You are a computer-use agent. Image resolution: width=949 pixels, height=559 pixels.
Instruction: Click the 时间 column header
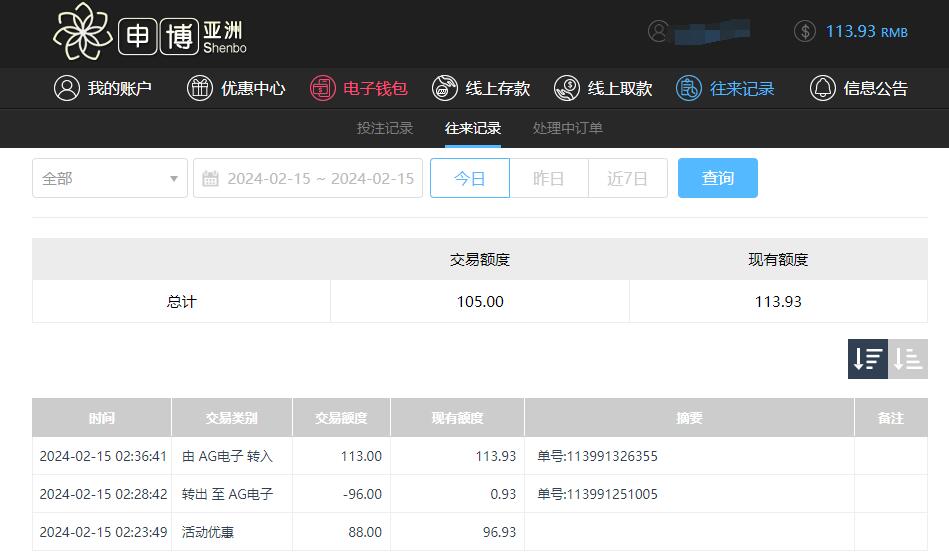point(102,418)
